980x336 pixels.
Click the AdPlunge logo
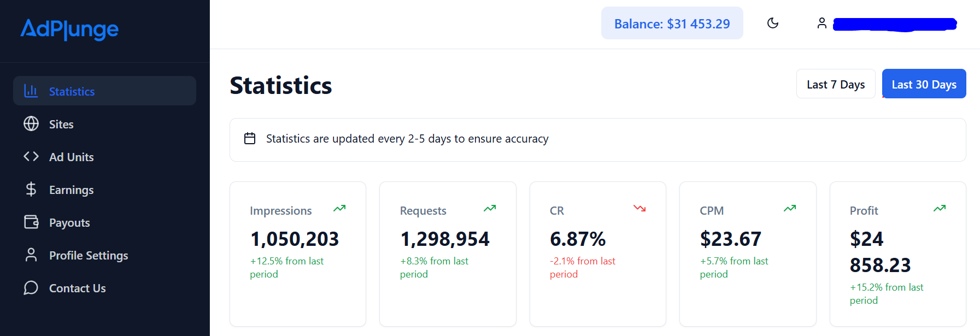69,30
